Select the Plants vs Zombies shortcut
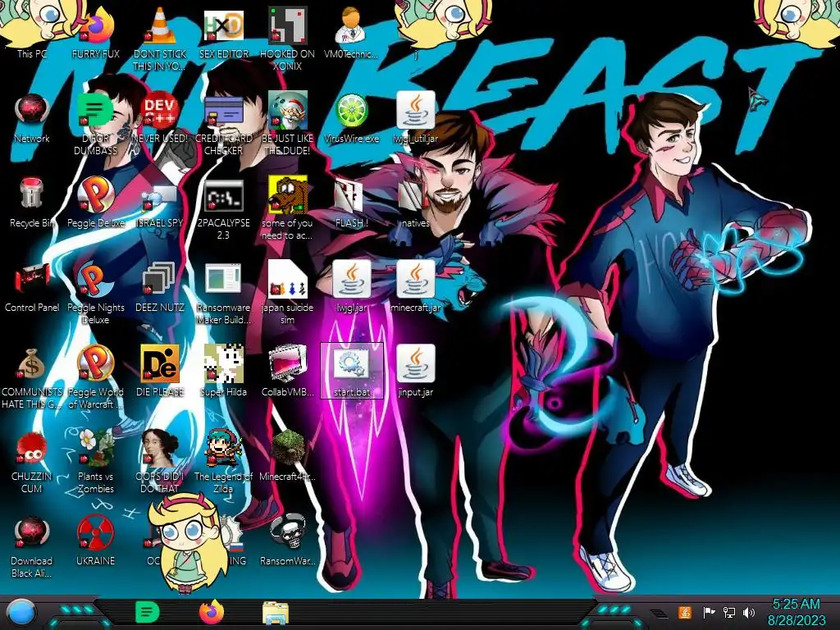 click(96, 461)
